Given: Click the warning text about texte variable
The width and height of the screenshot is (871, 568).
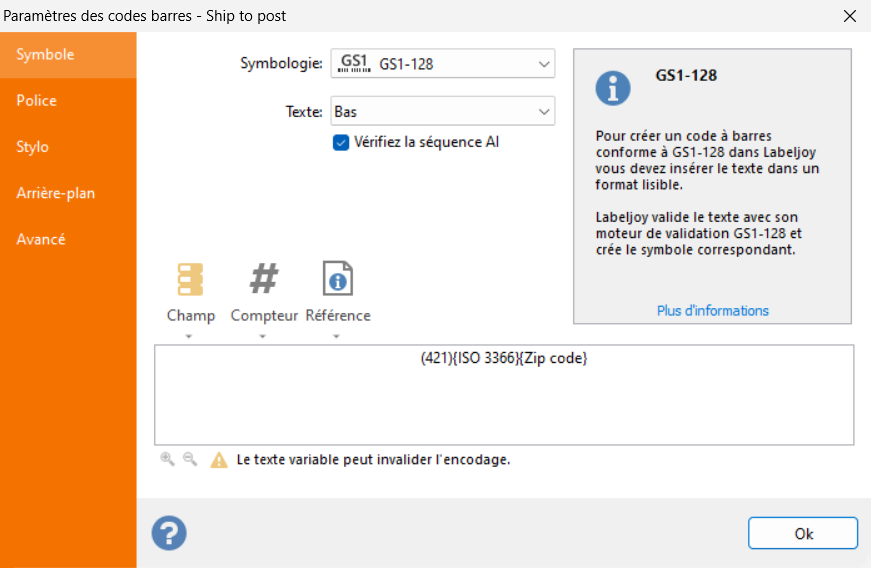Looking at the screenshot, I should click(373, 460).
